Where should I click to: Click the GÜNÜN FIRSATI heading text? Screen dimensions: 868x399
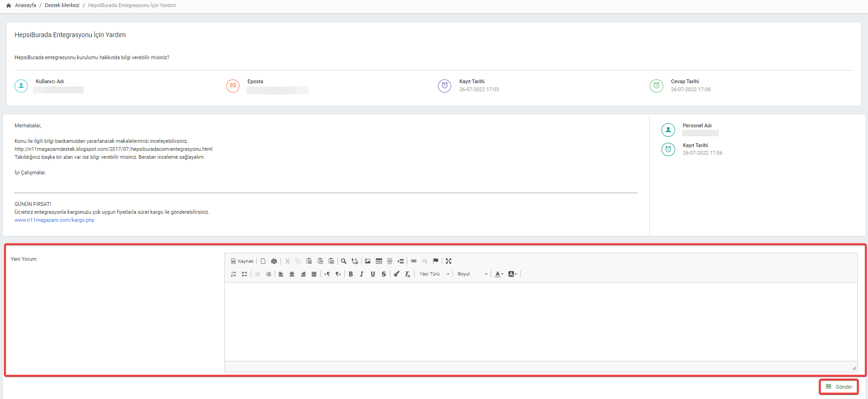pos(33,204)
